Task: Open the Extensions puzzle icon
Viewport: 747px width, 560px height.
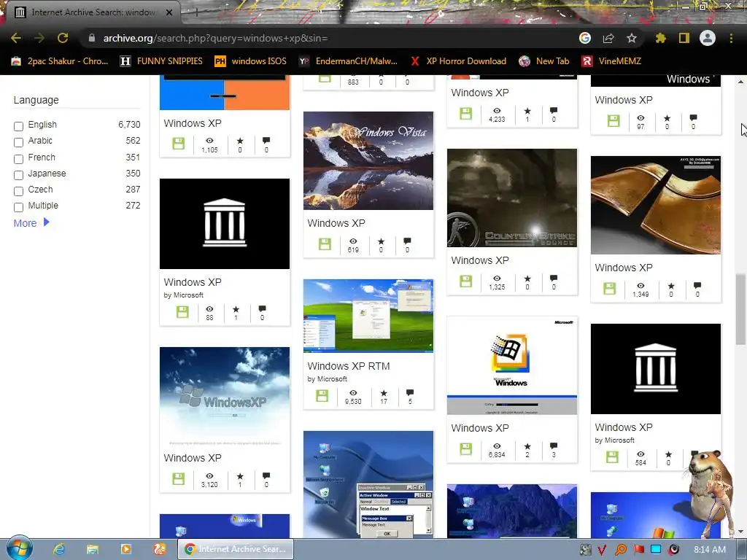Action: pyautogui.click(x=661, y=38)
